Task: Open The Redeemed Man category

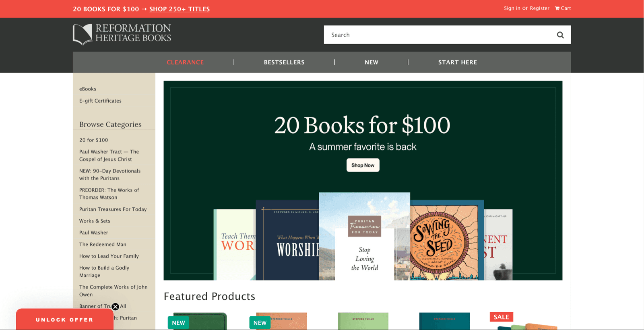Action: (103, 244)
